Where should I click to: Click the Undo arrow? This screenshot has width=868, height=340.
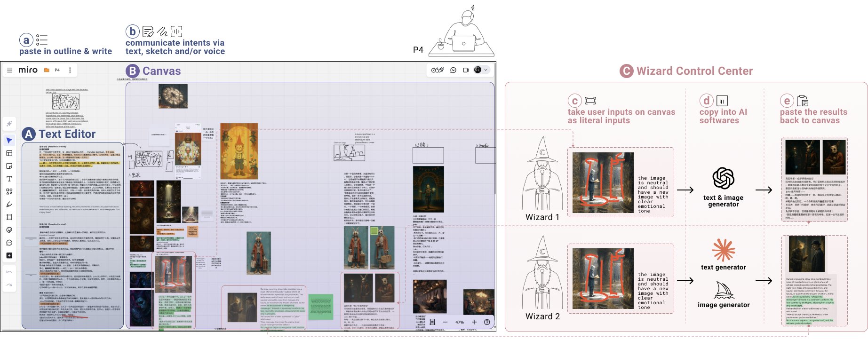point(9,272)
